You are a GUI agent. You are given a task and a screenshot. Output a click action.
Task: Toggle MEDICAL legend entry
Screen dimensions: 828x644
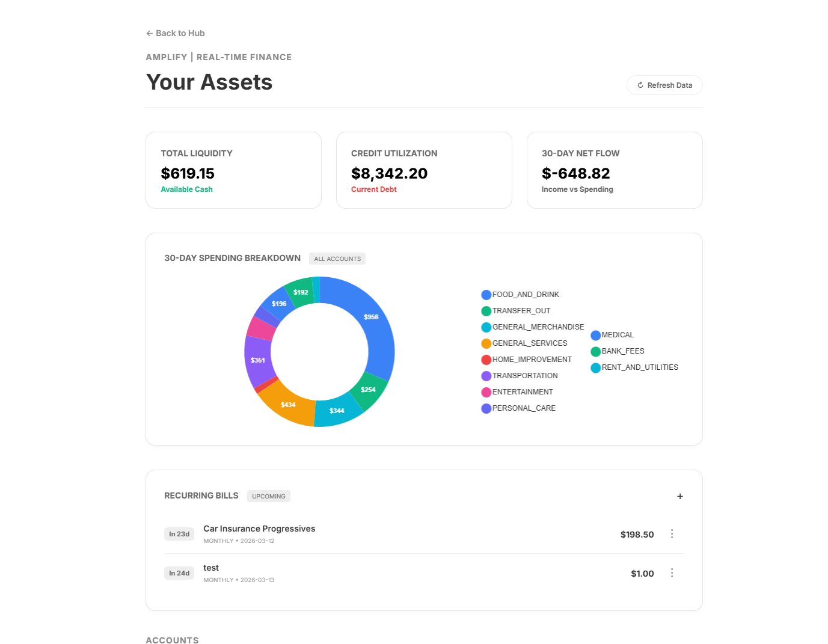tap(612, 335)
